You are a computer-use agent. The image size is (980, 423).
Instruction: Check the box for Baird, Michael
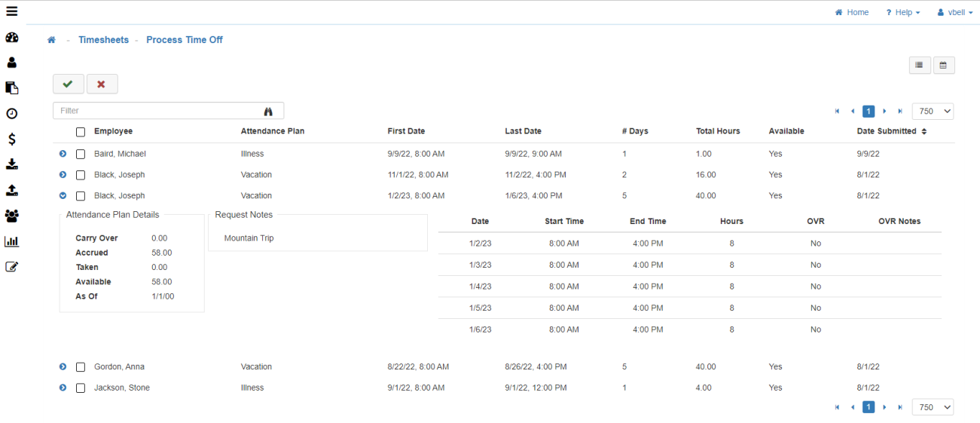pyautogui.click(x=81, y=154)
